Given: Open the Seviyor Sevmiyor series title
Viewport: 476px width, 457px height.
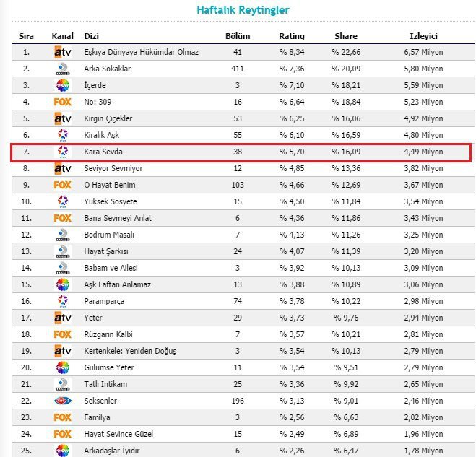Looking at the screenshot, I should tap(113, 168).
